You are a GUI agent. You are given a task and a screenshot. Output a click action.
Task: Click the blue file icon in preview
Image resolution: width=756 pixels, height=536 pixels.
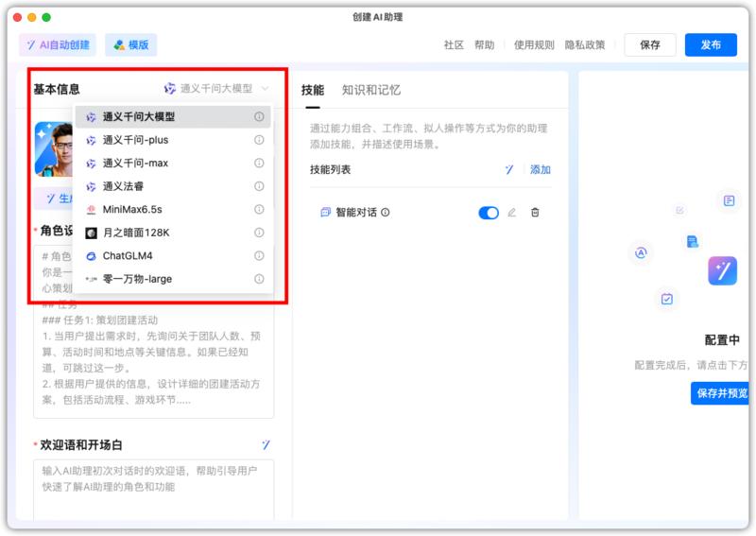click(693, 241)
